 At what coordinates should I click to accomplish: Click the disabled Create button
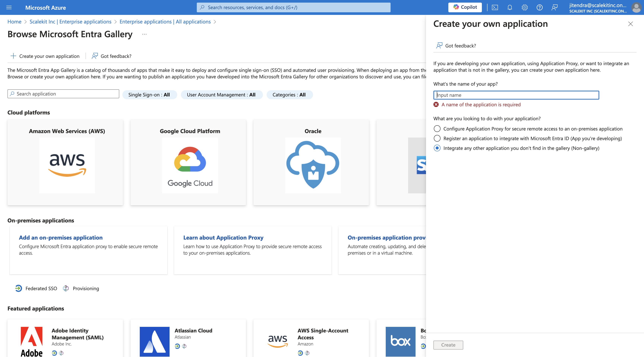pyautogui.click(x=448, y=345)
